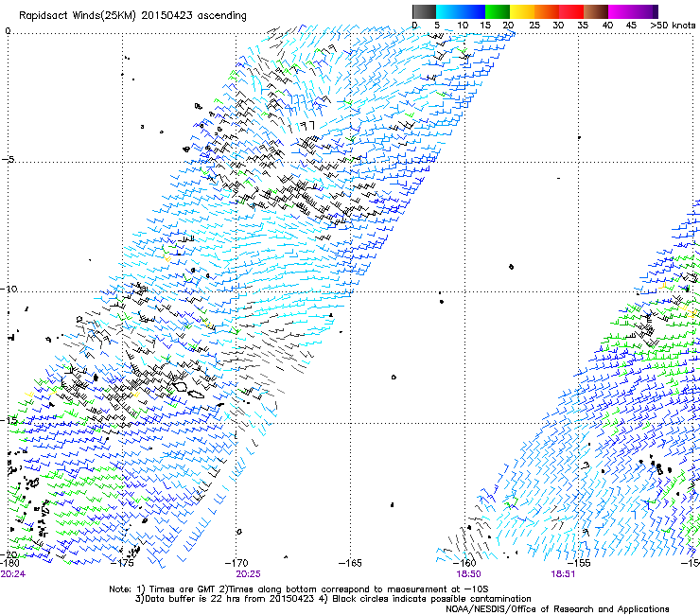This screenshot has width=700, height=615.
Task: Click the '-10' latitude axis label
Action: (x=9, y=289)
